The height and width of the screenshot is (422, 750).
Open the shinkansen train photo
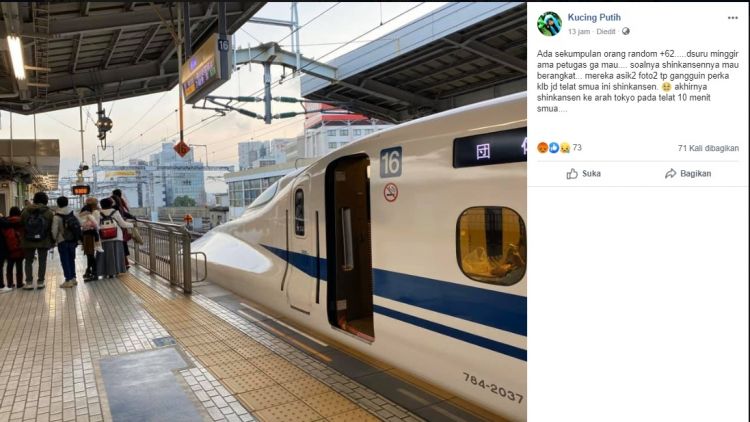[x=263, y=212]
